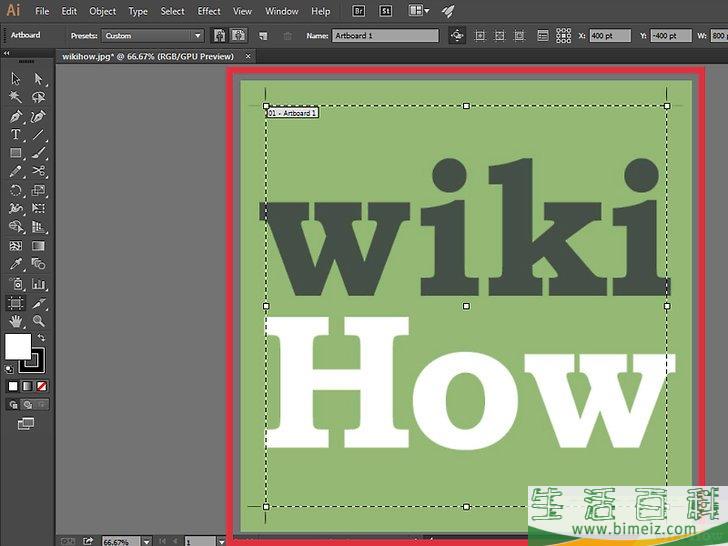Select the Perspective Grid tool

39,227
